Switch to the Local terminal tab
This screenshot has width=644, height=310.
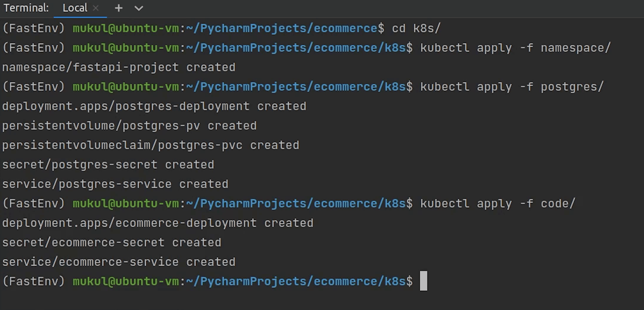click(75, 8)
